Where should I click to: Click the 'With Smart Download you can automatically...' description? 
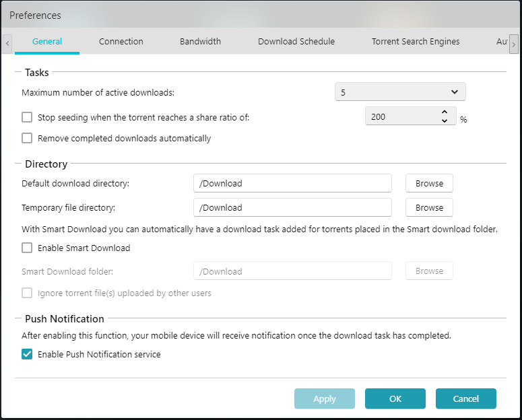point(260,230)
